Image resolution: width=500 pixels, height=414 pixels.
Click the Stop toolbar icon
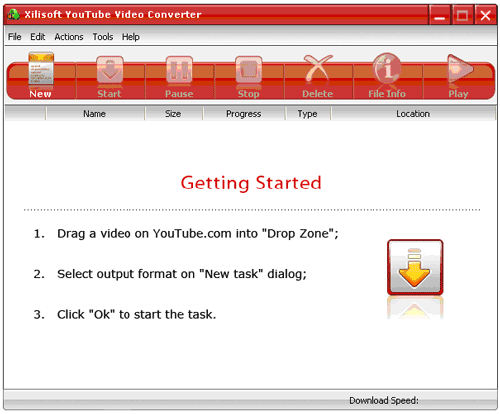tap(249, 70)
